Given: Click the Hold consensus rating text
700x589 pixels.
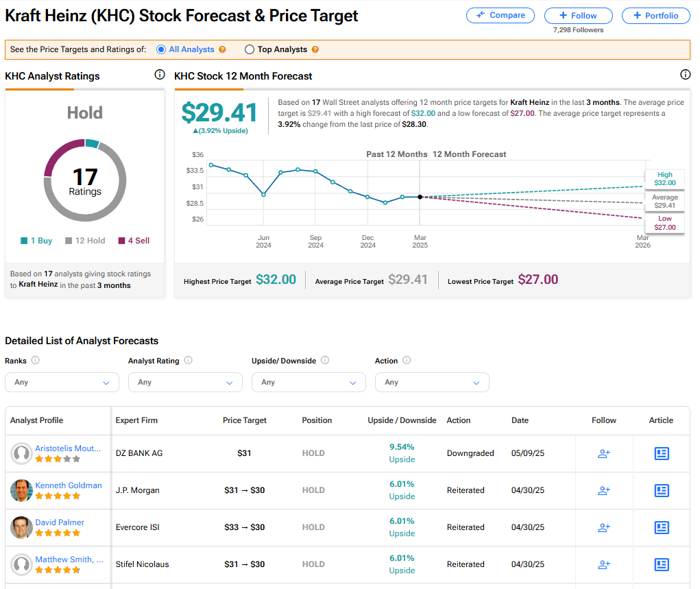Looking at the screenshot, I should [85, 113].
